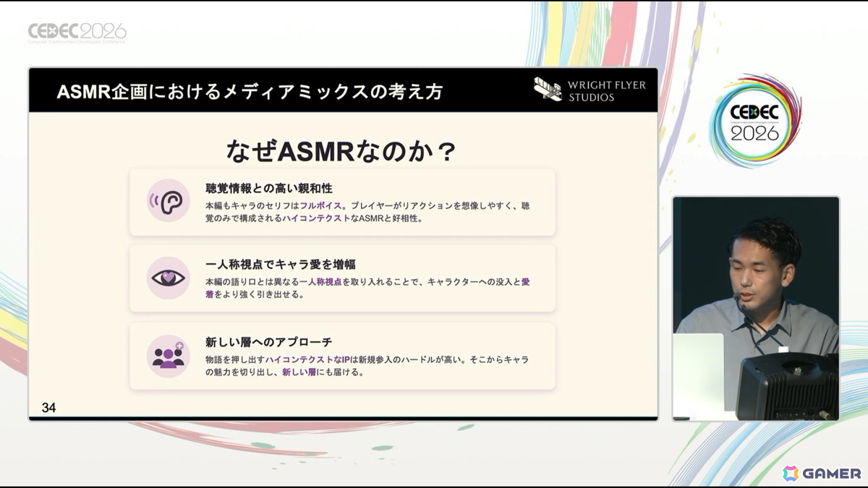Click the heading なぜASMRなのか？
The width and height of the screenshot is (868, 488).
coord(341,150)
